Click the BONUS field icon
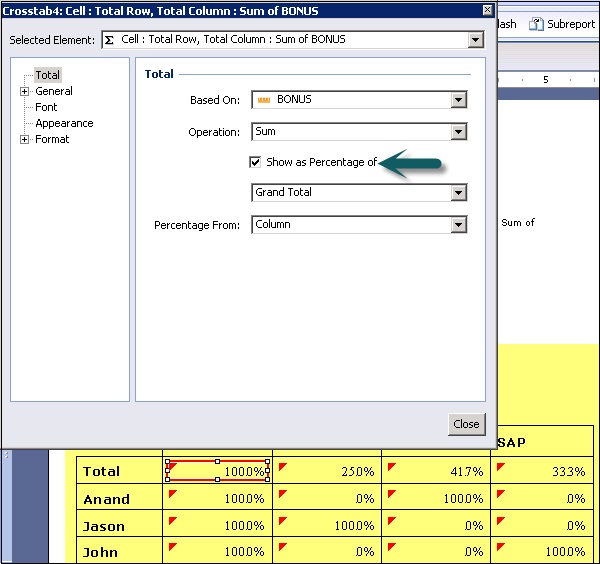 tap(264, 100)
